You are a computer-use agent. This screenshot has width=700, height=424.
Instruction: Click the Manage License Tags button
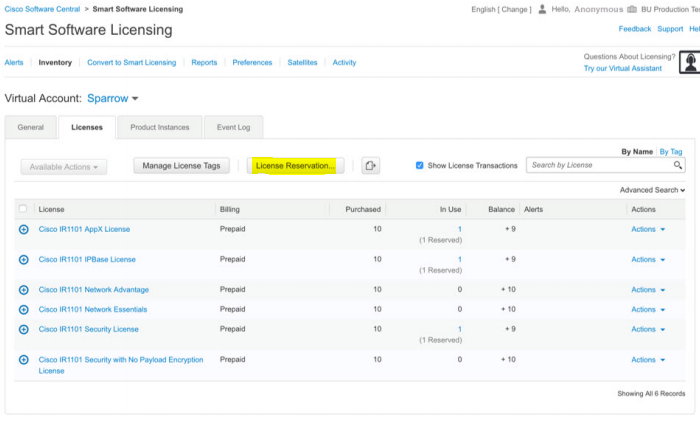coord(181,166)
